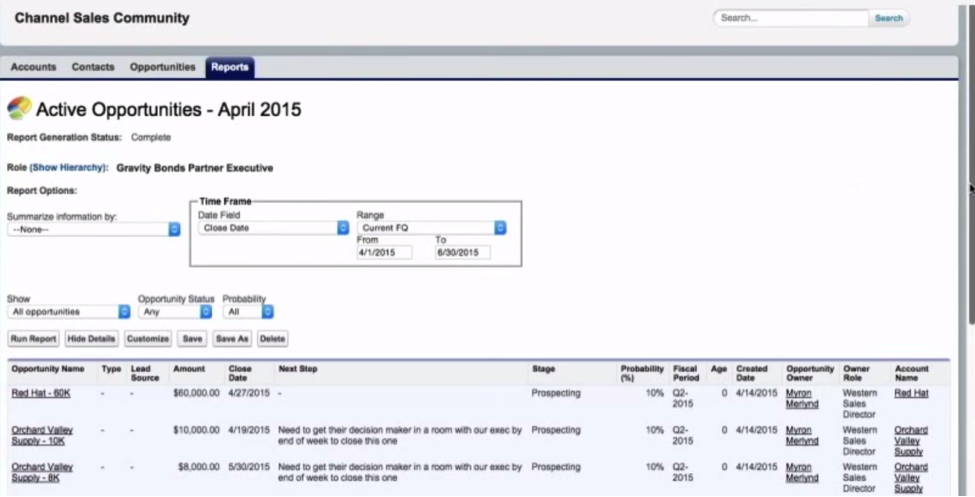Sort by the Close Date column header
Image resolution: width=975 pixels, height=497 pixels.
(x=240, y=373)
